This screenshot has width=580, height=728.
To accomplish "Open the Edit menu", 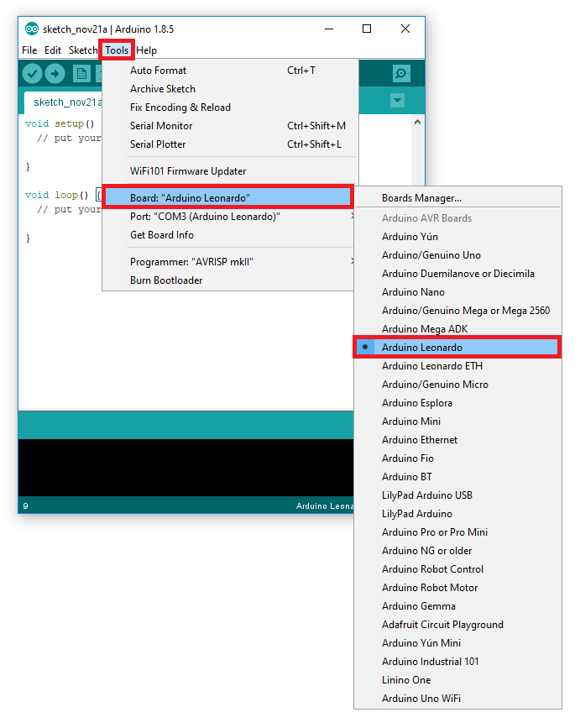I will click(52, 50).
